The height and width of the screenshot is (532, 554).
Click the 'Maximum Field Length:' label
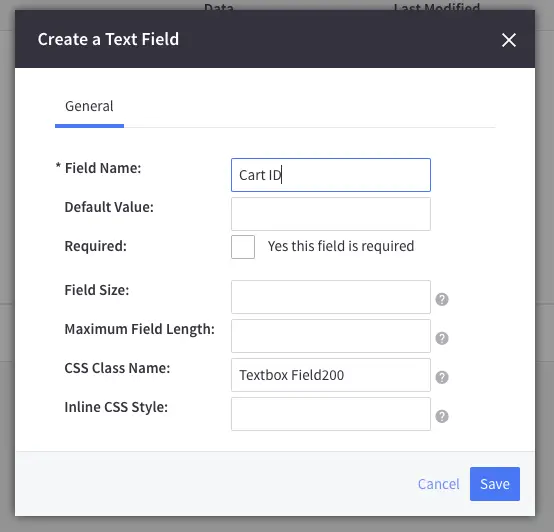pyautogui.click(x=140, y=329)
